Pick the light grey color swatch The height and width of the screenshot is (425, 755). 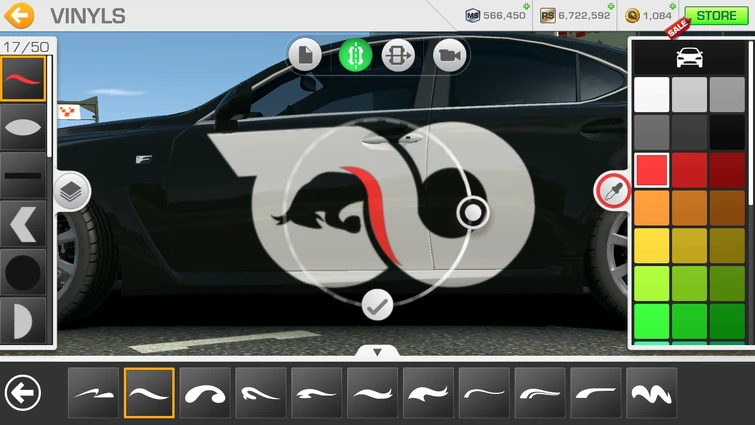690,95
